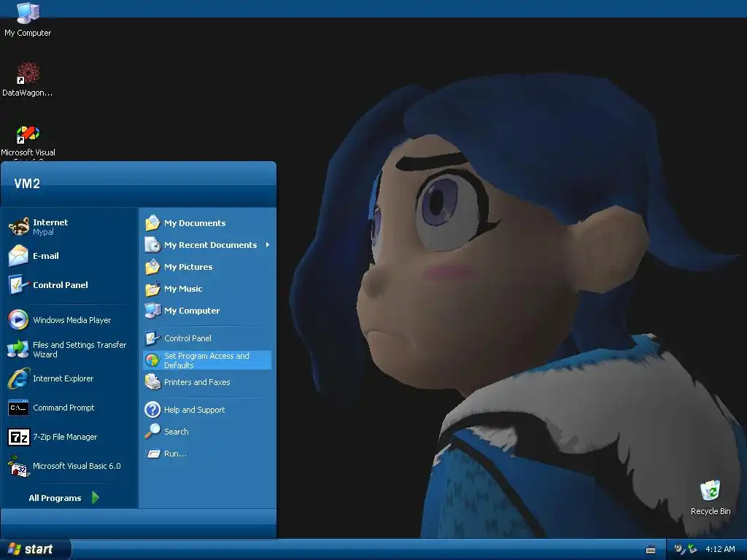The image size is (747, 560).
Task: Expand the My Recent Documents submenu arrow
Action: (268, 245)
